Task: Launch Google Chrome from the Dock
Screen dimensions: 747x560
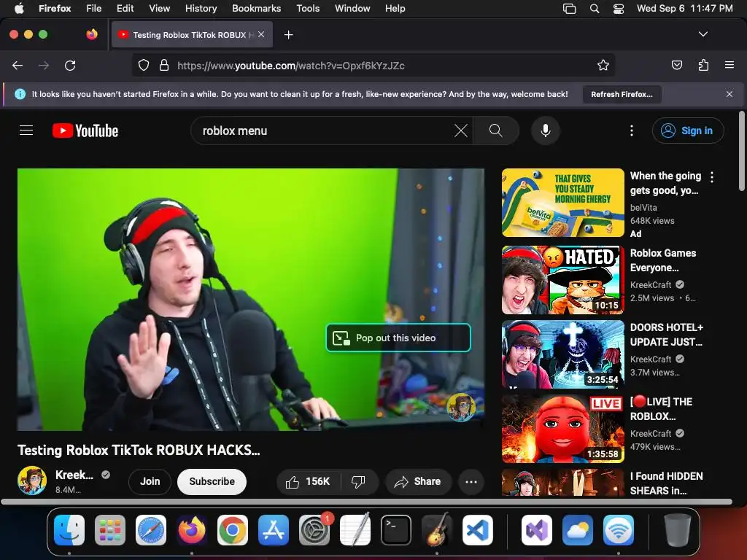Action: (233, 530)
